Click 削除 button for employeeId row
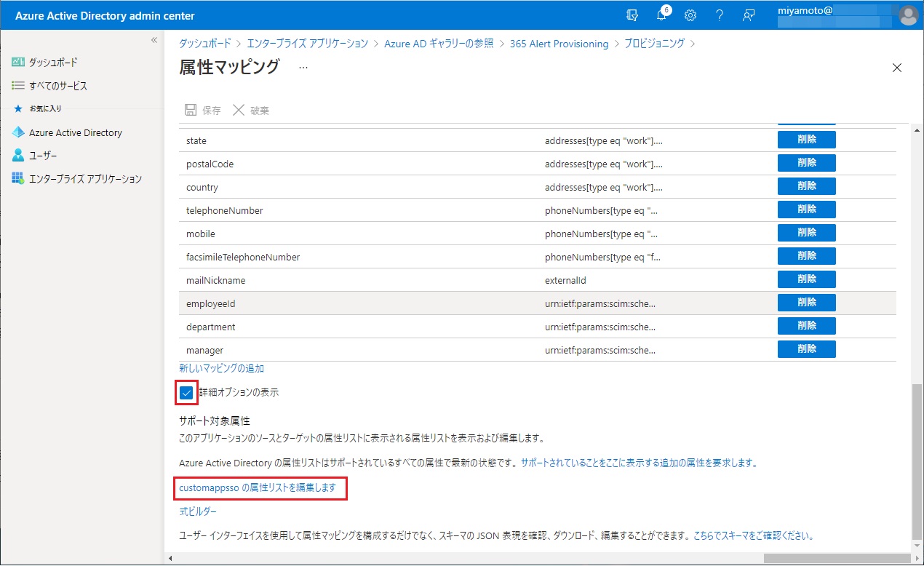The image size is (924, 566). 806,302
